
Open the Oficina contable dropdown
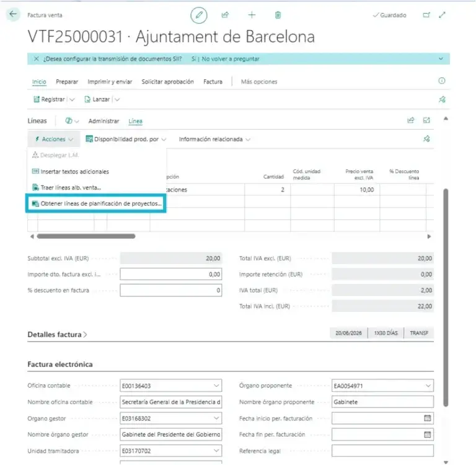[x=216, y=386]
